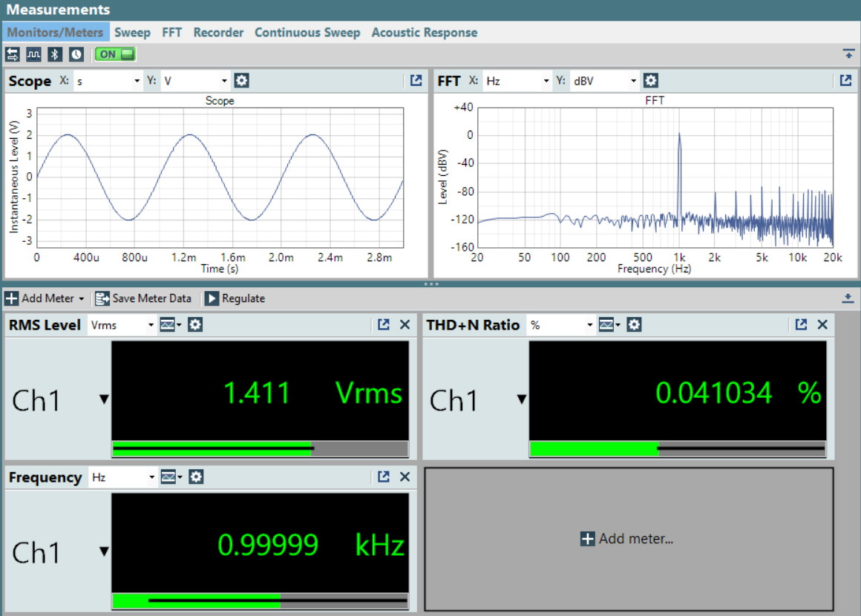Click Save Meter Data button
This screenshot has width=861, height=616.
[143, 298]
